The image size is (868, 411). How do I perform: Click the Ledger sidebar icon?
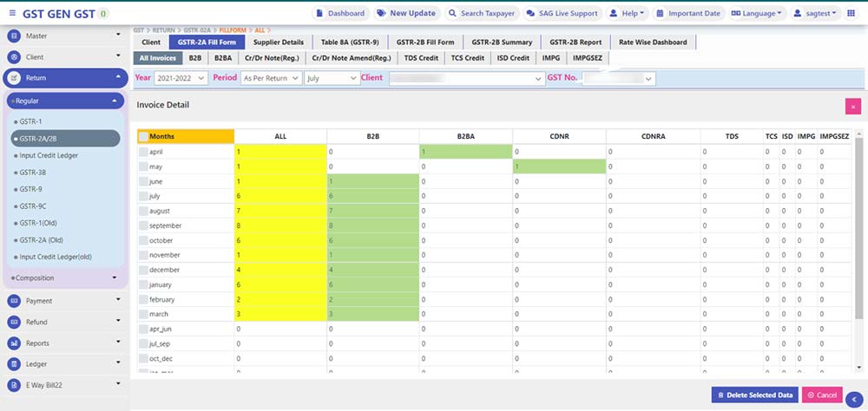pos(15,364)
